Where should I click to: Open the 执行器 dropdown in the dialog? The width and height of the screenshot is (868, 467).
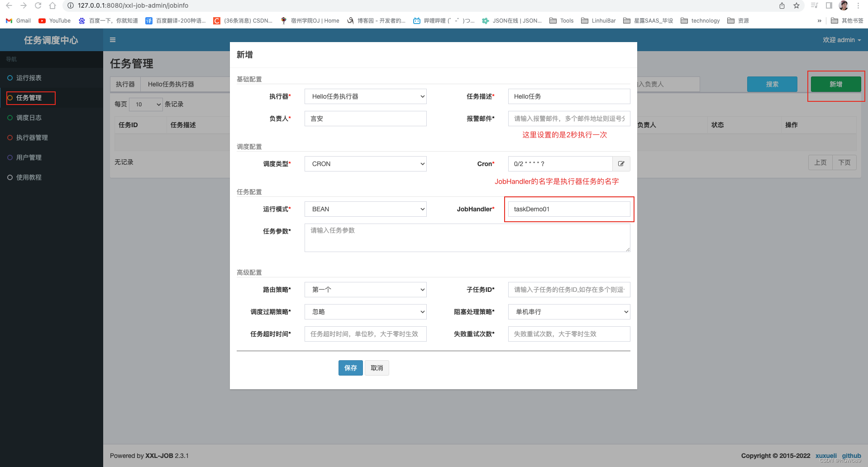pyautogui.click(x=366, y=96)
